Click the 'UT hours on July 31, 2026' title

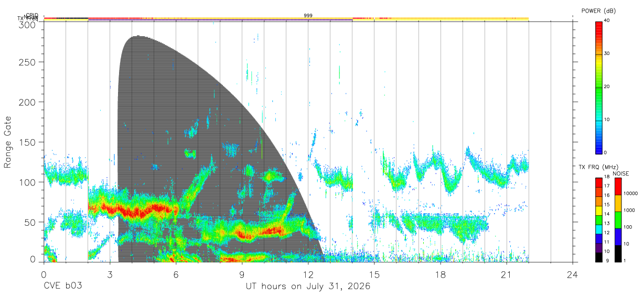[x=308, y=287]
